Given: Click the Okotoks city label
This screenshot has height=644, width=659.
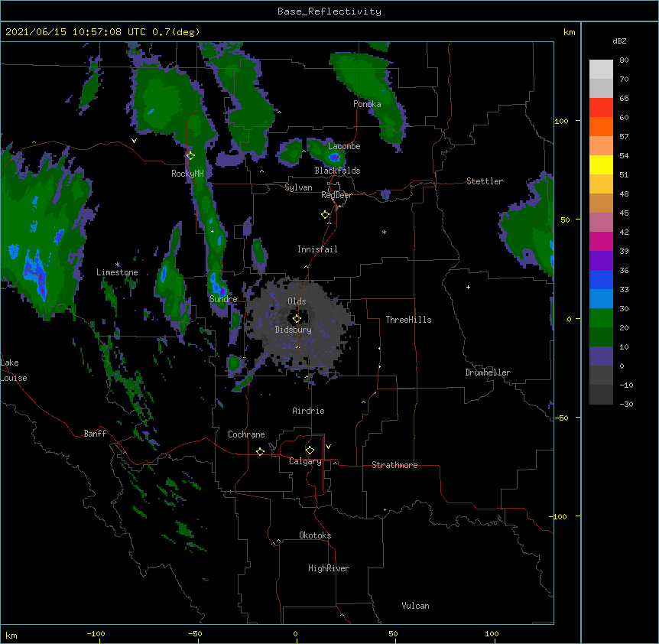Looking at the screenshot, I should 315,535.
